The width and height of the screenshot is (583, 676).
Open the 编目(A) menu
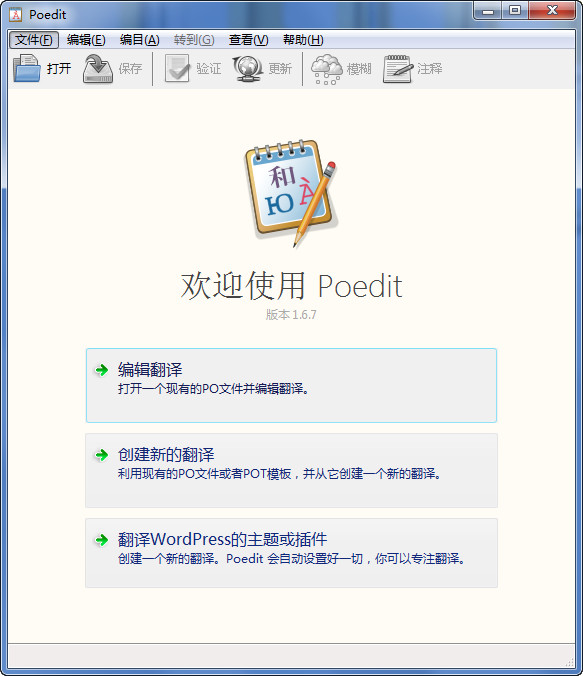(x=139, y=40)
